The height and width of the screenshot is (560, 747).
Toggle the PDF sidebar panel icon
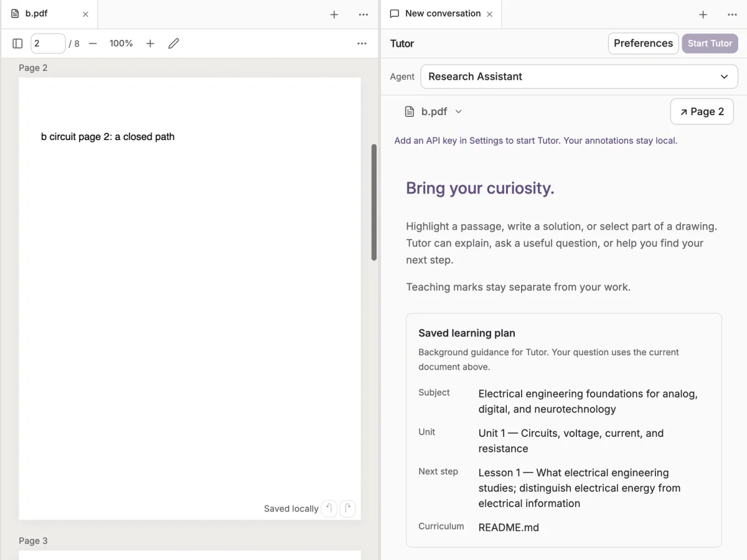[17, 44]
